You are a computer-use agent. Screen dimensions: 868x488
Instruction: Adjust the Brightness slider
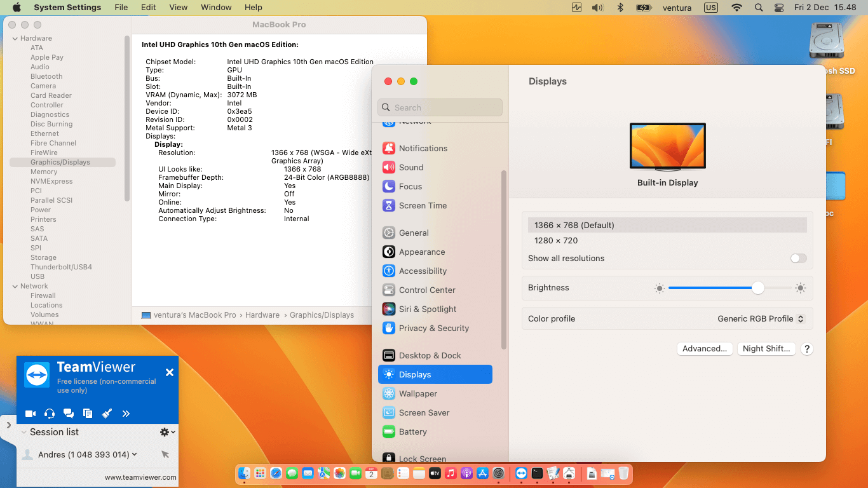[757, 288]
